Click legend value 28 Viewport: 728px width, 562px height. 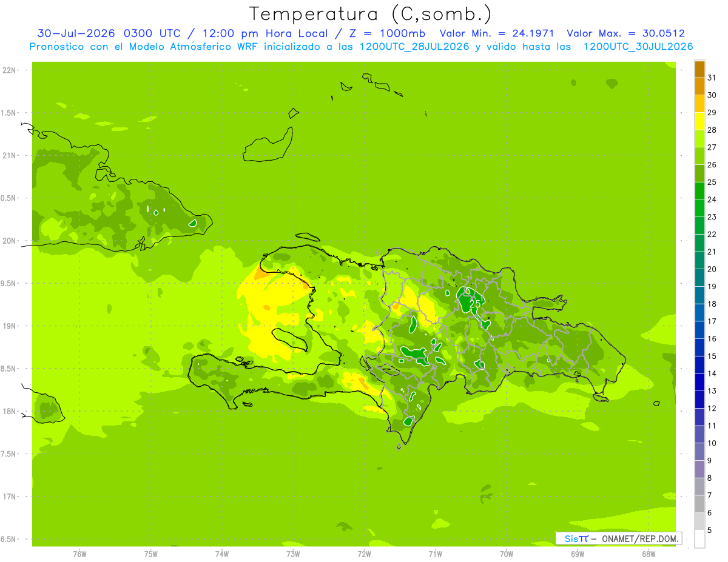click(712, 130)
